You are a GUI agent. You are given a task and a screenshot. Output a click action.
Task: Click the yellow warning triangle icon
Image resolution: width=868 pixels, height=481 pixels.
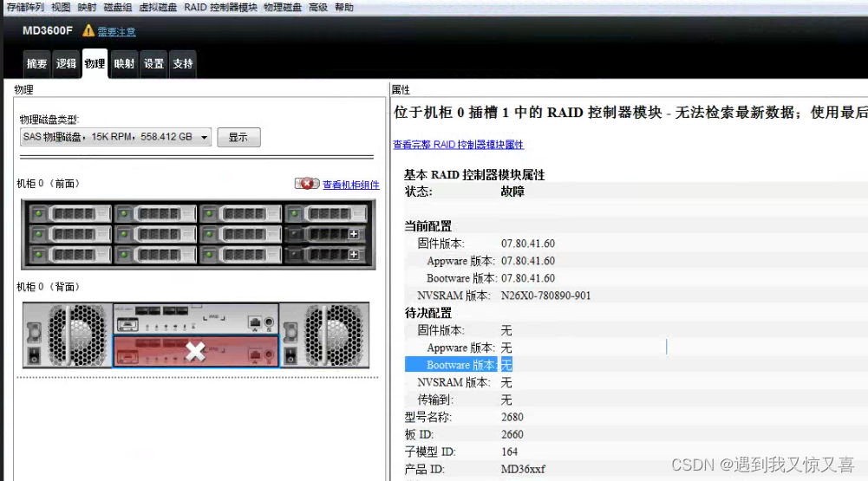tap(88, 30)
